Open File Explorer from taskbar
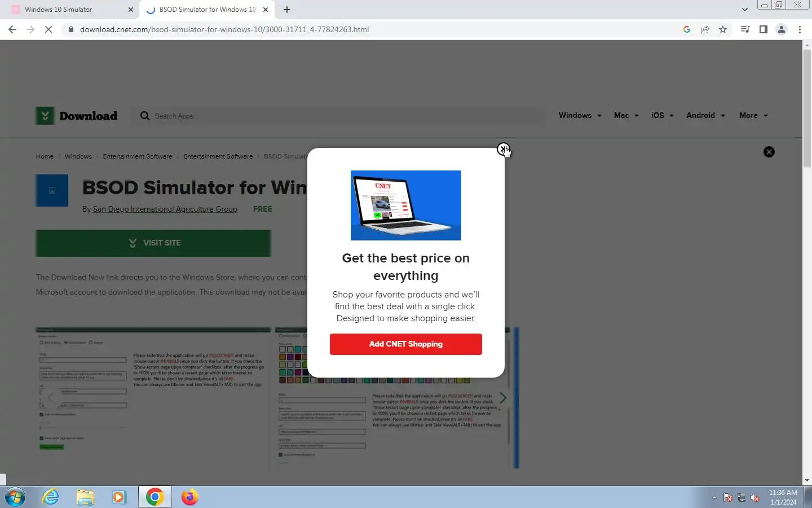 point(85,497)
